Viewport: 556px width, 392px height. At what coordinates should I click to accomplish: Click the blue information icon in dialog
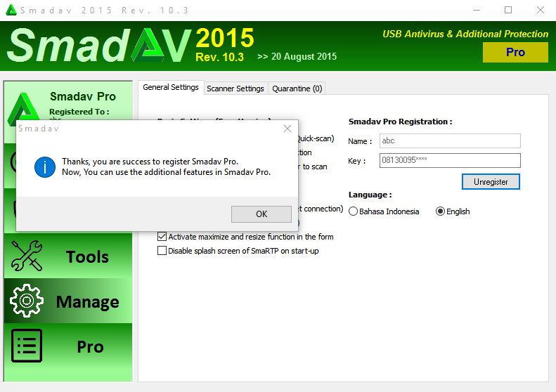(x=45, y=167)
